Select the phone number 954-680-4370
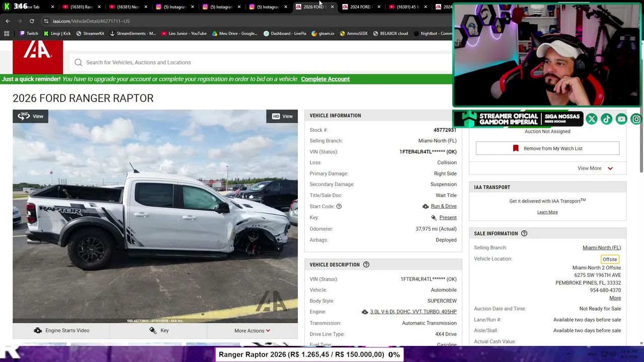 click(605, 291)
